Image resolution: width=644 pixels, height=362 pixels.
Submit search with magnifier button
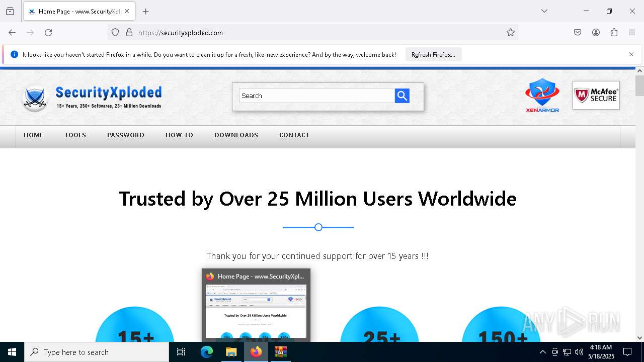point(402,96)
